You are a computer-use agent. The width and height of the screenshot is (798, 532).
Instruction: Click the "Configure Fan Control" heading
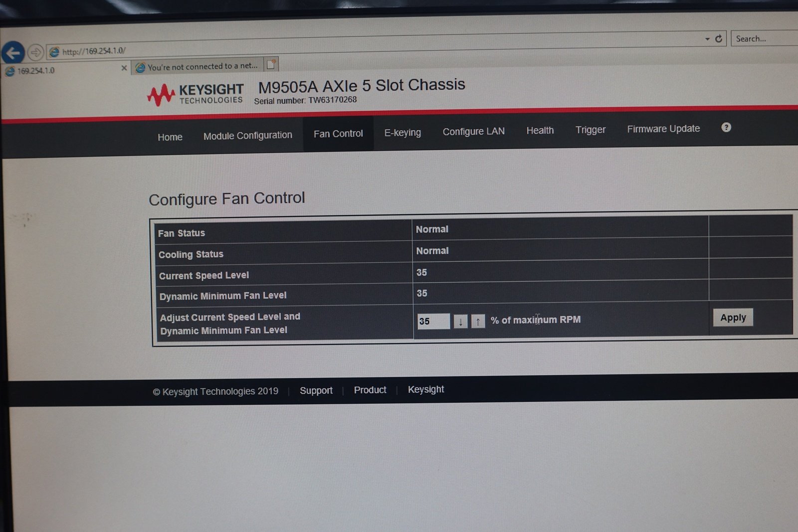point(227,198)
